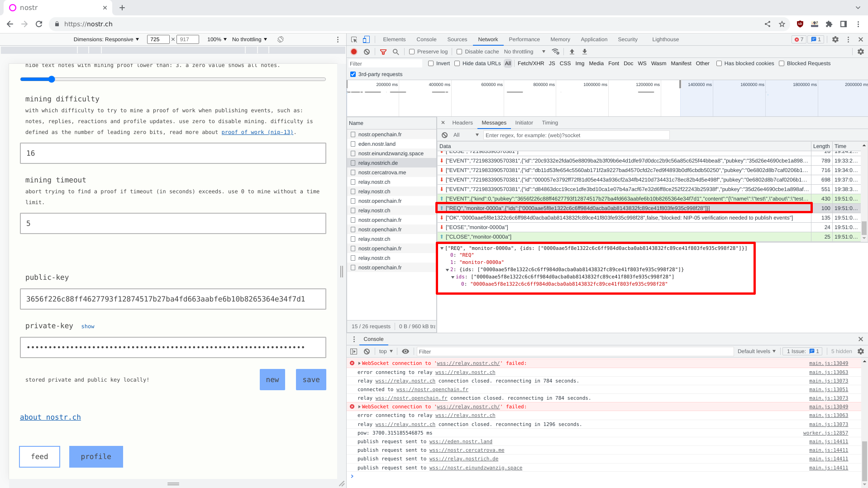The image size is (868, 488).
Task: Activate the inspect element picker icon
Action: coord(354,39)
